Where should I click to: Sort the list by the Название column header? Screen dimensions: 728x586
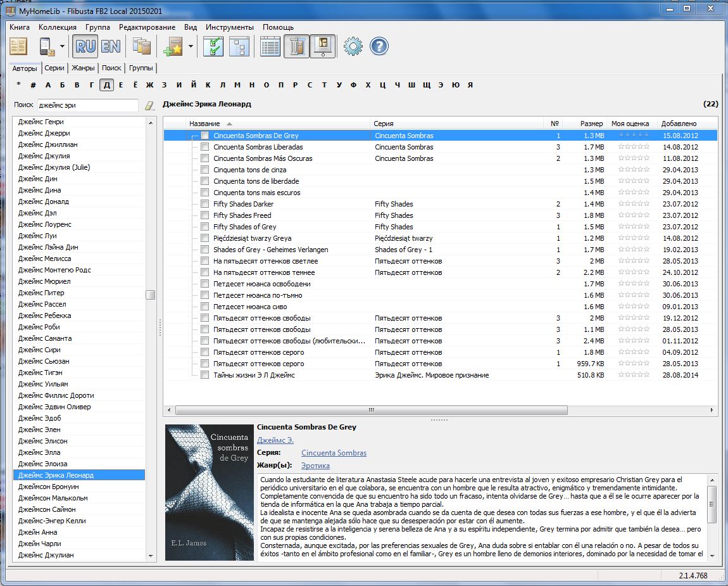tap(204, 124)
